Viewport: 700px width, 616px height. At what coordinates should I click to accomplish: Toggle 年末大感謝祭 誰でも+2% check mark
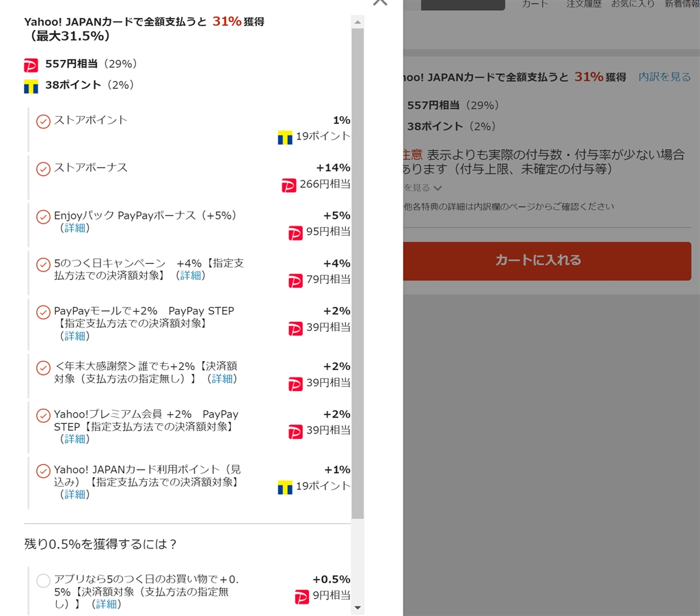tap(43, 368)
